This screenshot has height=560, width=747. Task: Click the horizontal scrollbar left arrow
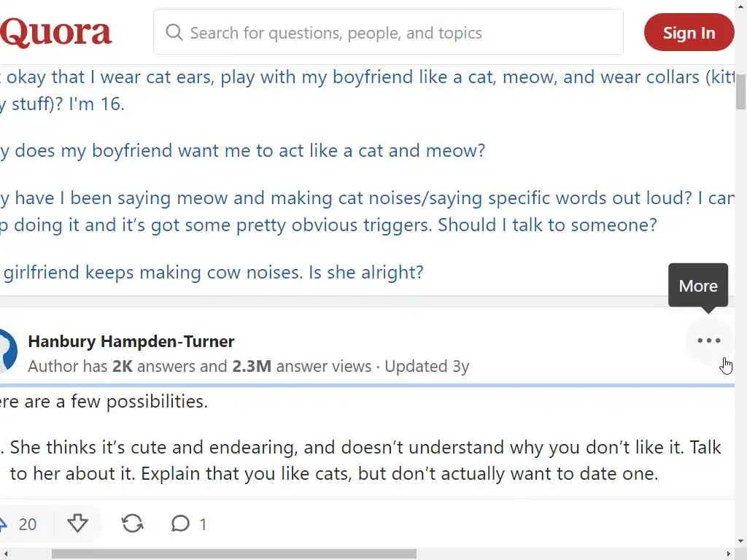[6, 553]
